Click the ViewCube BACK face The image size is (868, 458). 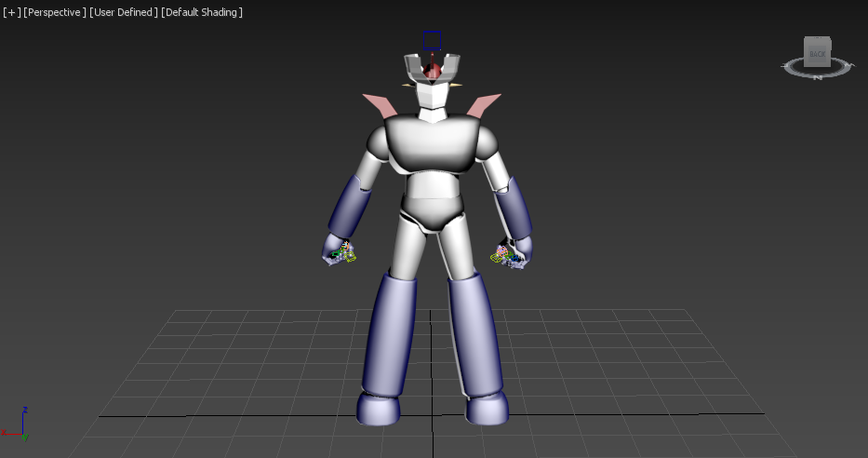(x=817, y=54)
